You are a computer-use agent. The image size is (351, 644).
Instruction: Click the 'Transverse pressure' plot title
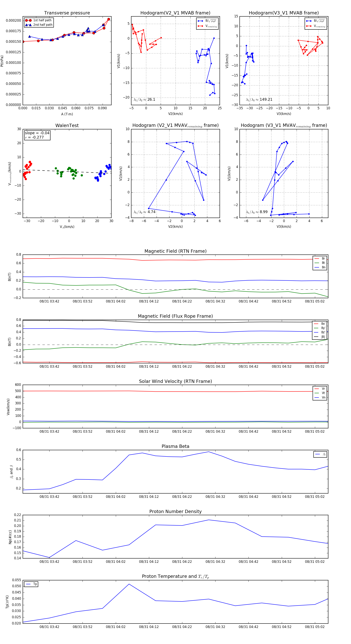click(x=67, y=13)
